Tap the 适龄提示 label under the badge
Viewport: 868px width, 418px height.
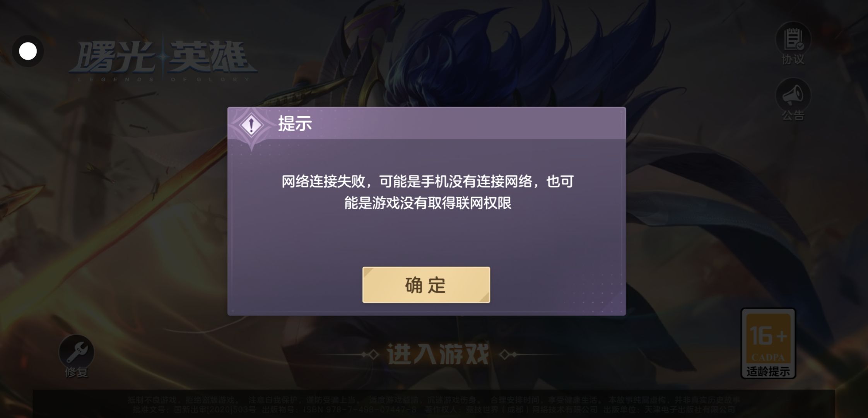(768, 372)
